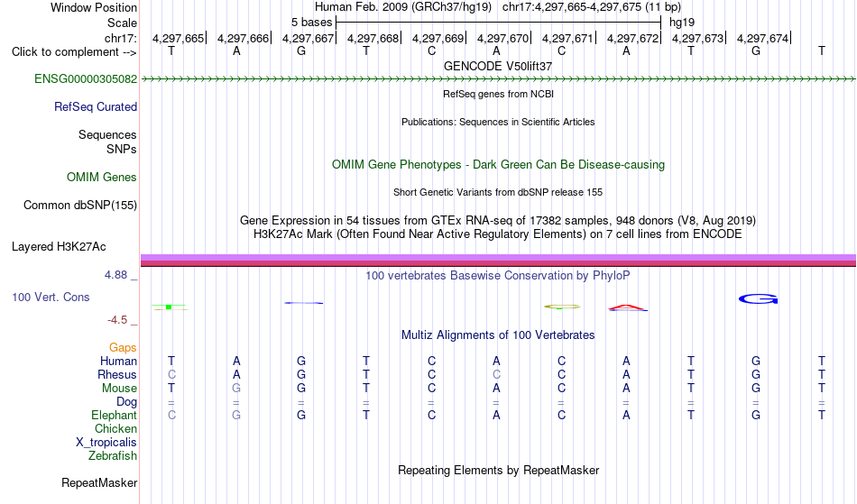The width and height of the screenshot is (857, 504).
Task: Click the hg19 label beside the scale bar
Action: click(x=682, y=23)
